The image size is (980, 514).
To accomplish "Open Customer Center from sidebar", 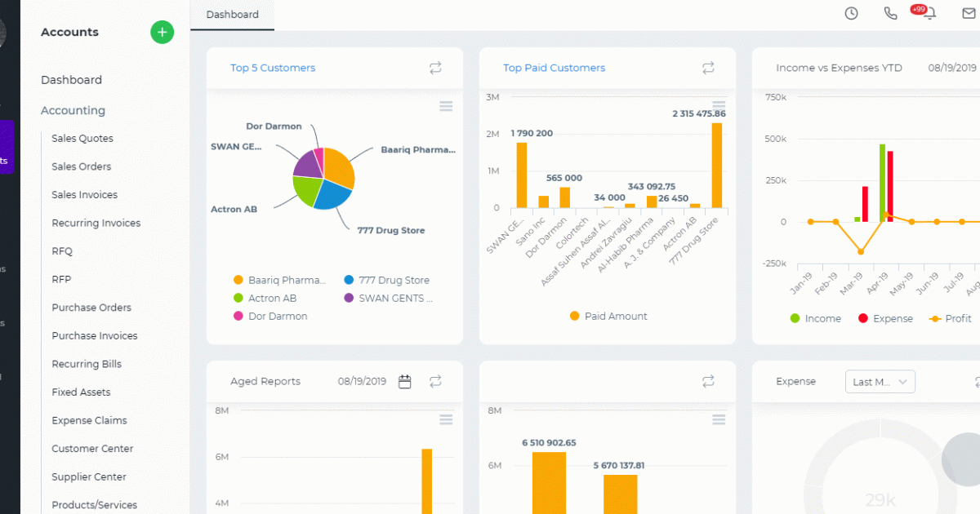I will coord(92,449).
